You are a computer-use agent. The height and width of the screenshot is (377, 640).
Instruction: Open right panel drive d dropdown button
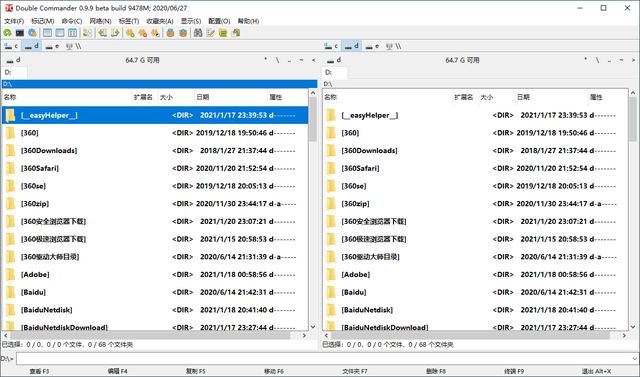[x=333, y=60]
